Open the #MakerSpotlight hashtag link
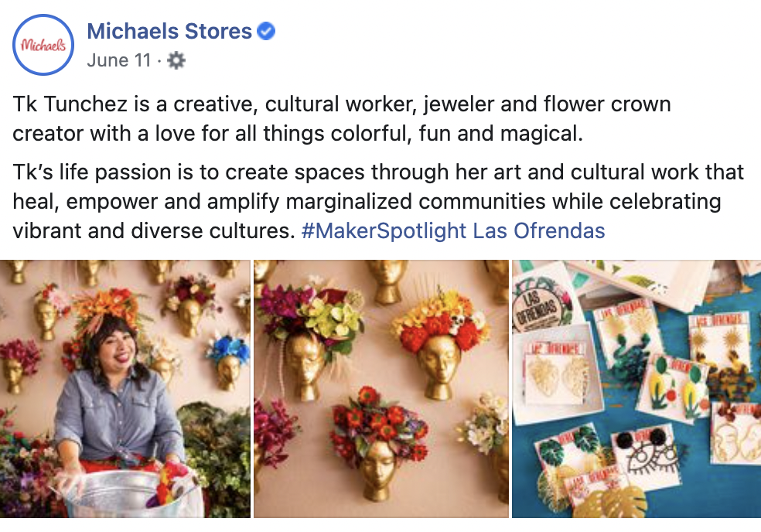 383,230
